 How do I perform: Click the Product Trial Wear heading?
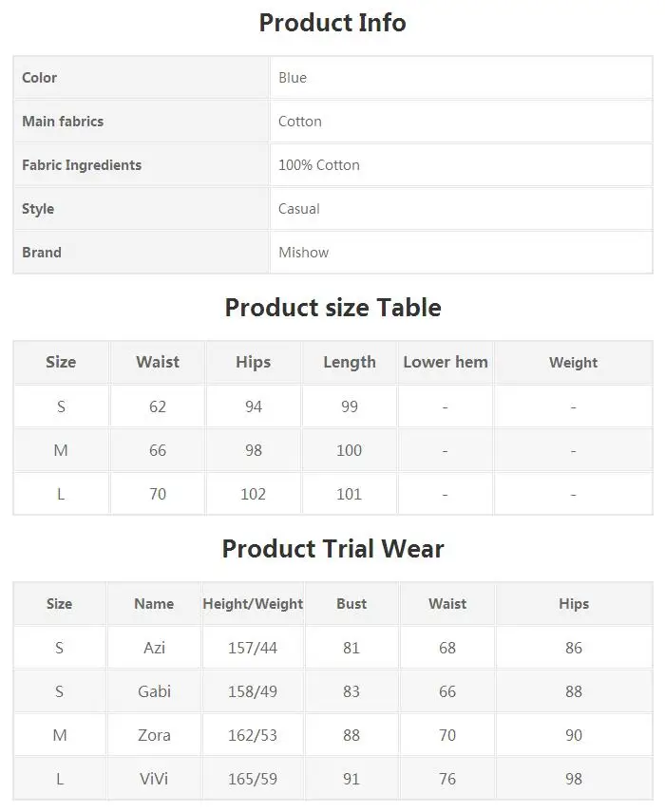point(332,549)
